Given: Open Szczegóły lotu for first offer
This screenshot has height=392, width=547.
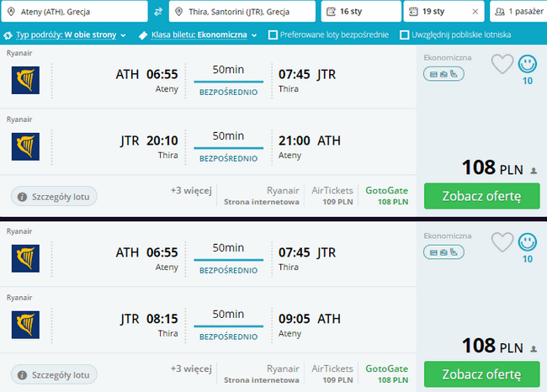Looking at the screenshot, I should 54,197.
